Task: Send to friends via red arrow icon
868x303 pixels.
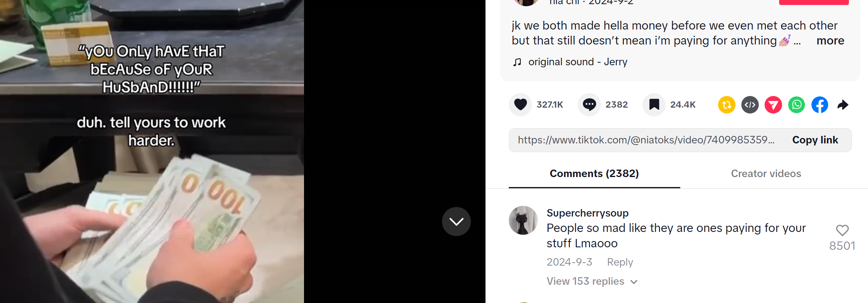Action: pyautogui.click(x=773, y=105)
